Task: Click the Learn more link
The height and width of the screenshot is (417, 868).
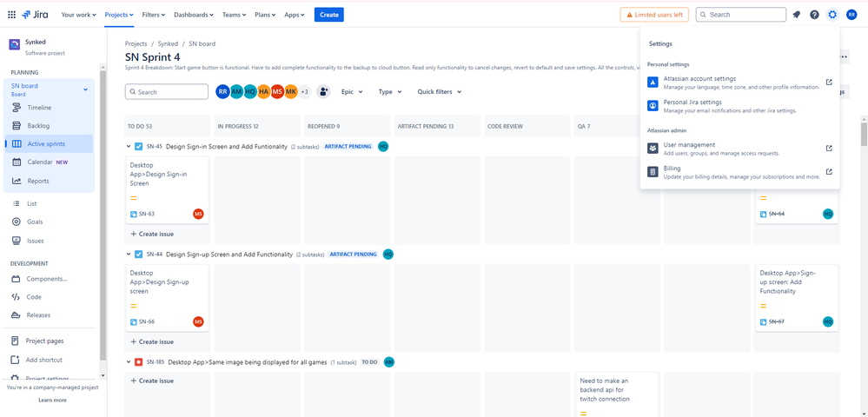Action: pyautogui.click(x=53, y=400)
